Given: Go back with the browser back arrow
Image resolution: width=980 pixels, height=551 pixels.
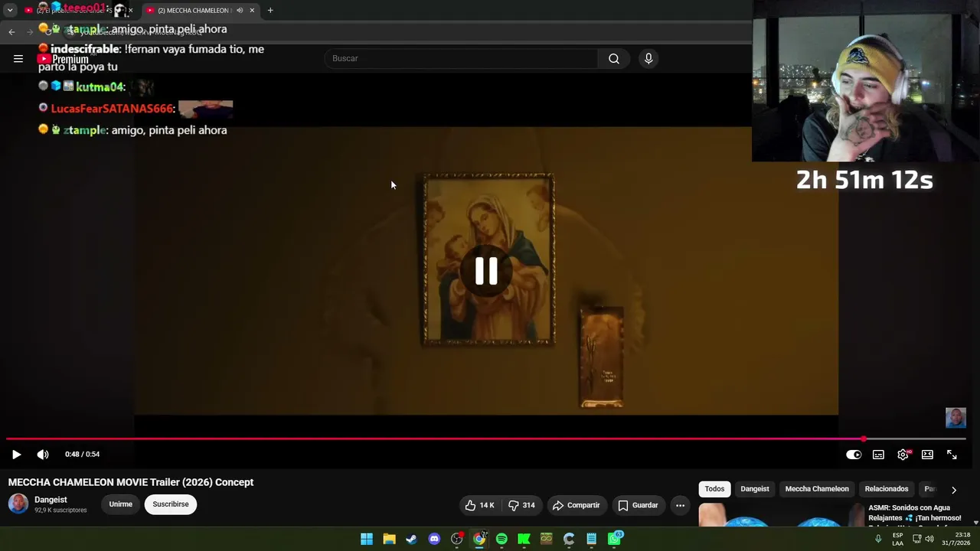Looking at the screenshot, I should (11, 31).
